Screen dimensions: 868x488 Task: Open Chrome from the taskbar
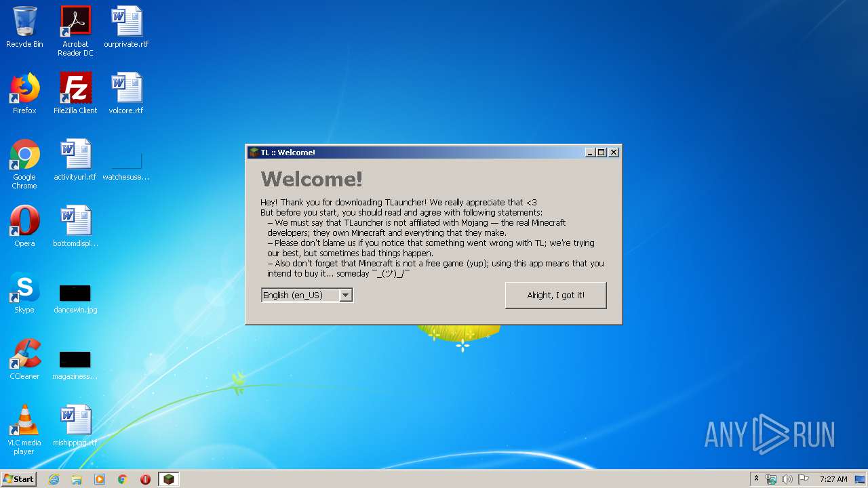123,479
